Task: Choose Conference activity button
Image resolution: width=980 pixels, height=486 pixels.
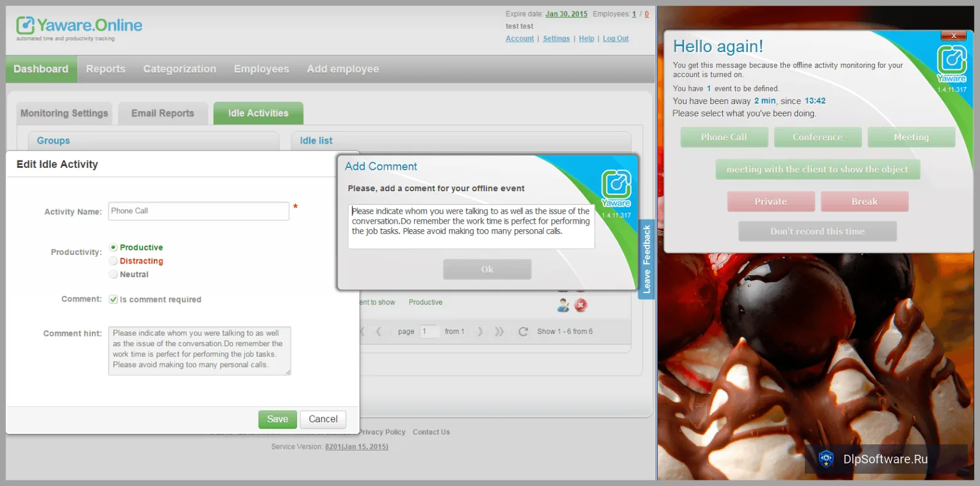Action: click(818, 137)
